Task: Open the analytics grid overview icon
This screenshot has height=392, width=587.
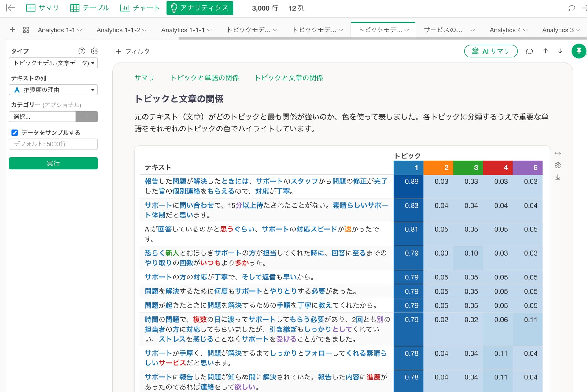Action: tap(26, 30)
